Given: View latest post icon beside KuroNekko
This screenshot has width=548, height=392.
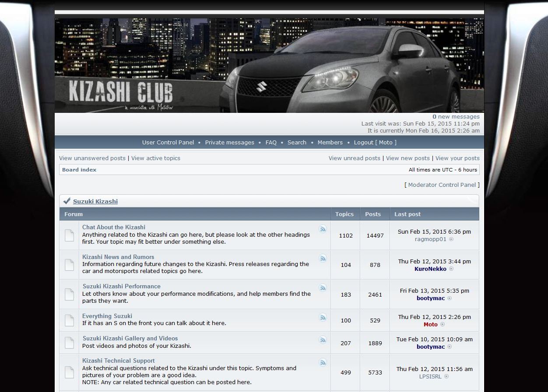Looking at the screenshot, I should [x=451, y=269].
